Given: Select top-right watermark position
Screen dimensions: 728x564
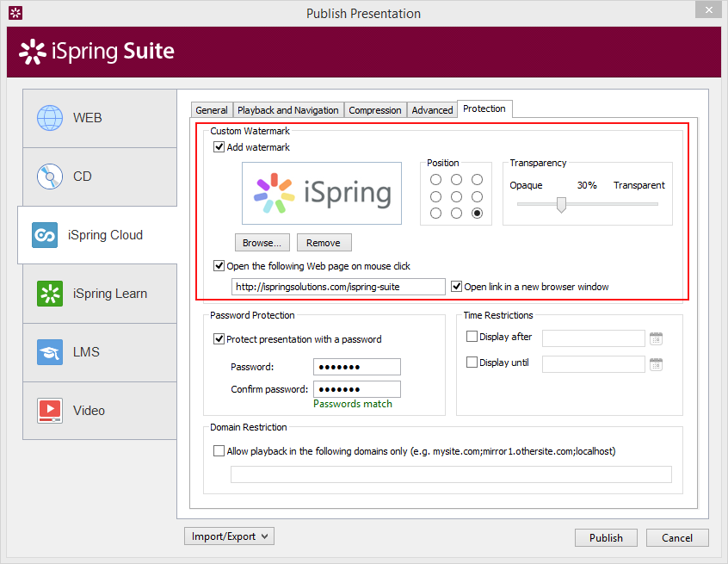Looking at the screenshot, I should coord(477,180).
